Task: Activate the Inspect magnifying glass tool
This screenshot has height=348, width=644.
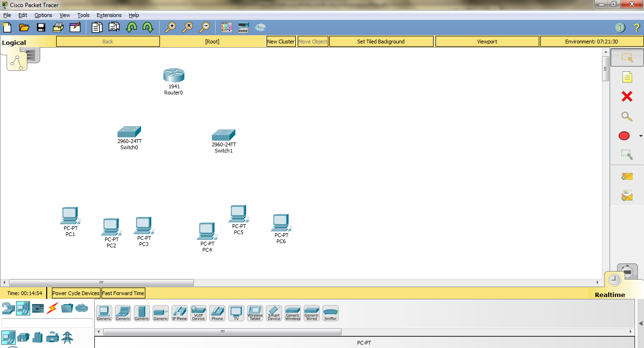Action: [626, 115]
